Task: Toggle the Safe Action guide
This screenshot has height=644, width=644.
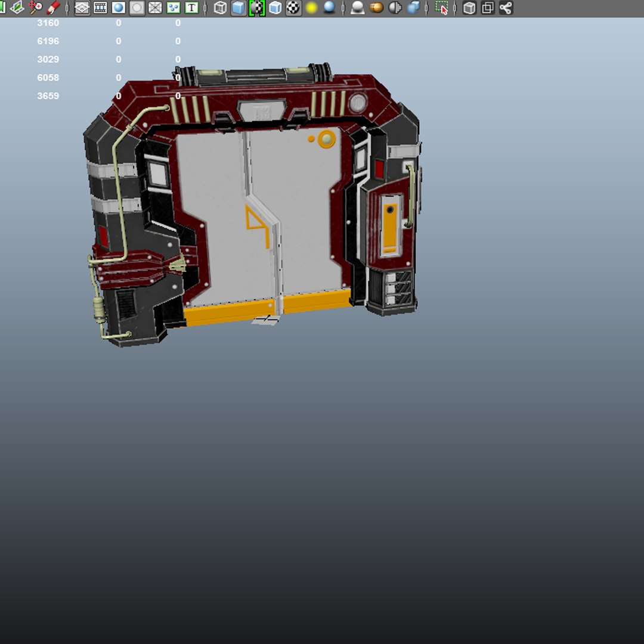Action: click(174, 8)
